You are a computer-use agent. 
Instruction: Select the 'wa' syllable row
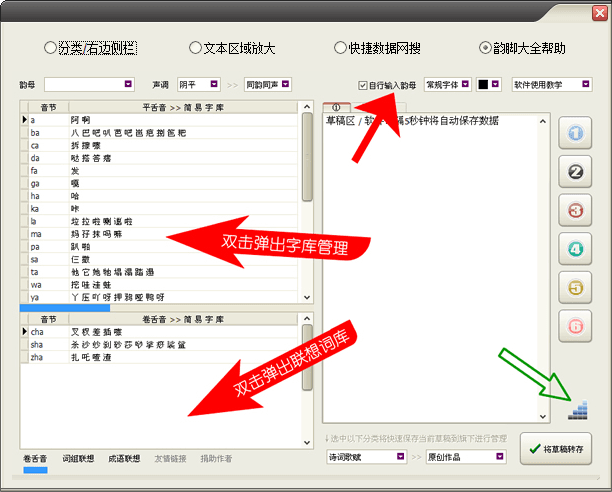point(161,285)
